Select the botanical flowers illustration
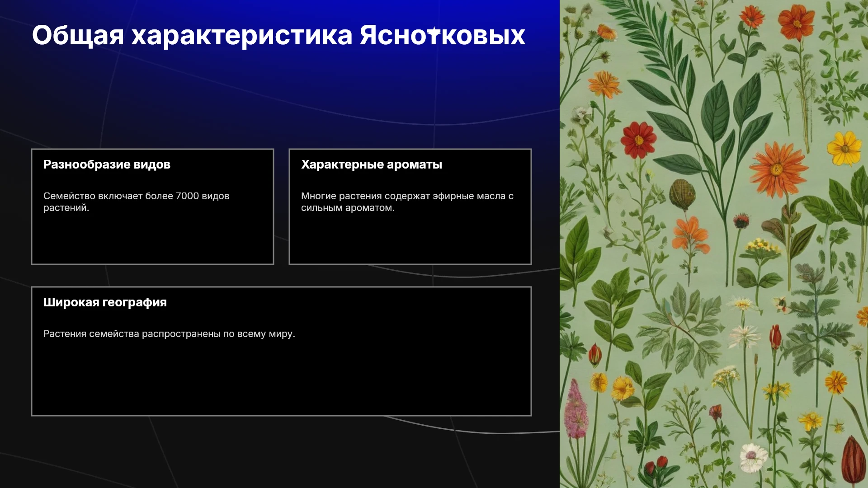868x488 pixels. (x=714, y=244)
